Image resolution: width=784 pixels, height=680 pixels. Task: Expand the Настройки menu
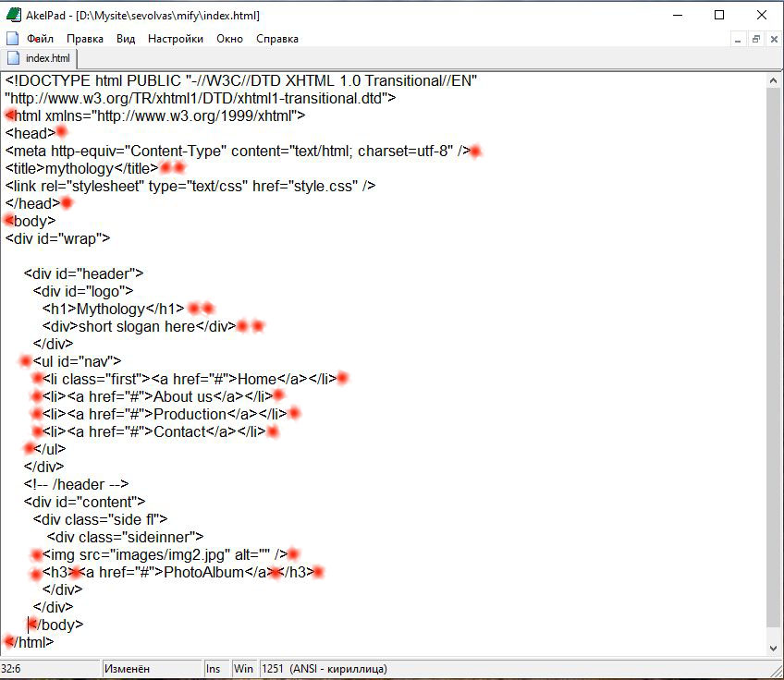(176, 39)
